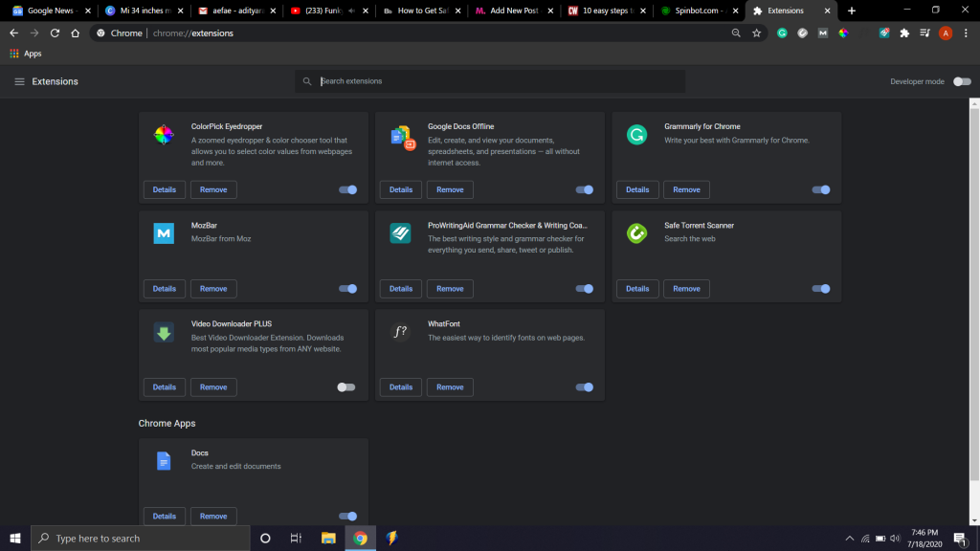Switch to the Add New Post tab
Viewport: 980px width, 551px height.
point(512,11)
